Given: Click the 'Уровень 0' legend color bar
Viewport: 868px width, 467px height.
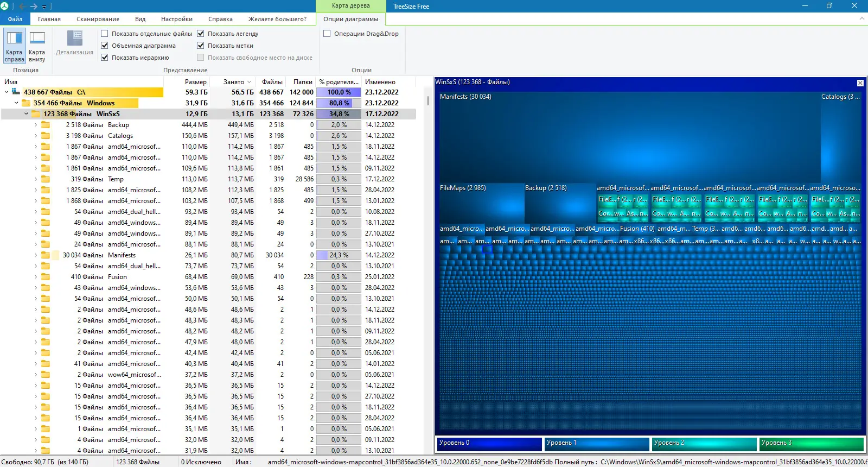Looking at the screenshot, I should (x=489, y=444).
